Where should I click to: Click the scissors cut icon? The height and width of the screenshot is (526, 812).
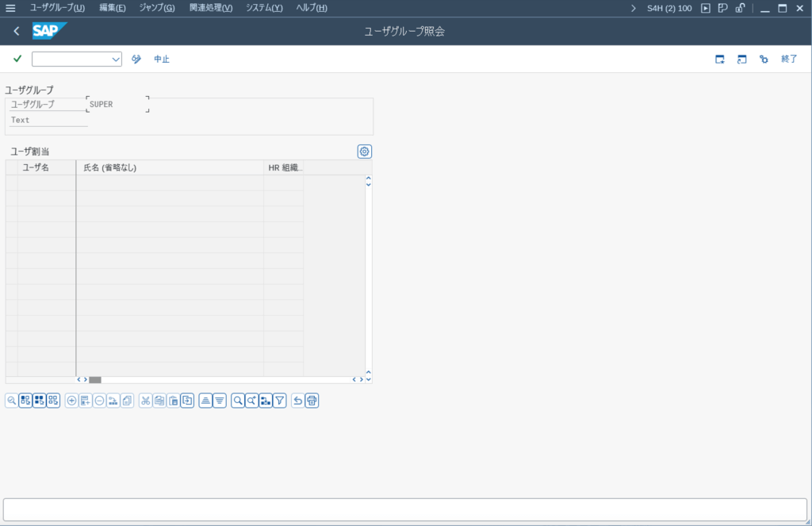(x=146, y=401)
